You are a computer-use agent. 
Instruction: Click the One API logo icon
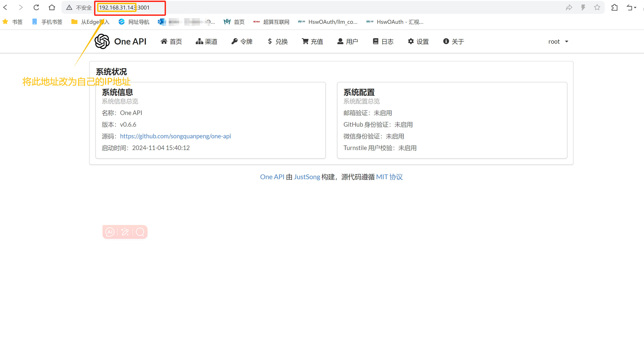coord(102,42)
